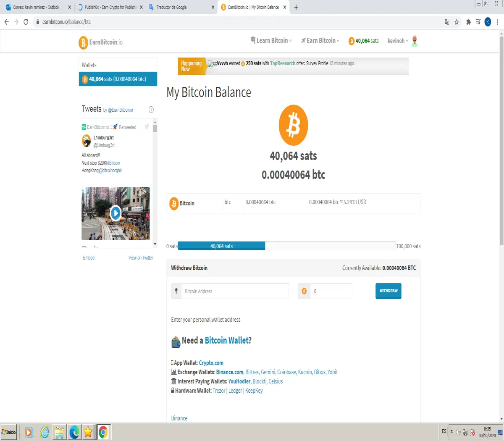Viewport: 504px width, 441px height.
Task: Click the translate page icon in address bar
Action: click(x=447, y=22)
